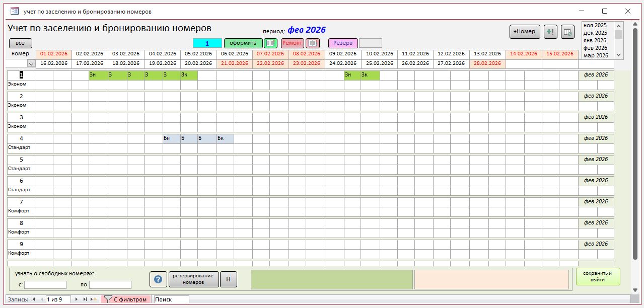The height and width of the screenshot is (308, 644).
Task: Open the 'номер' combo box dropdown
Action: (31, 64)
